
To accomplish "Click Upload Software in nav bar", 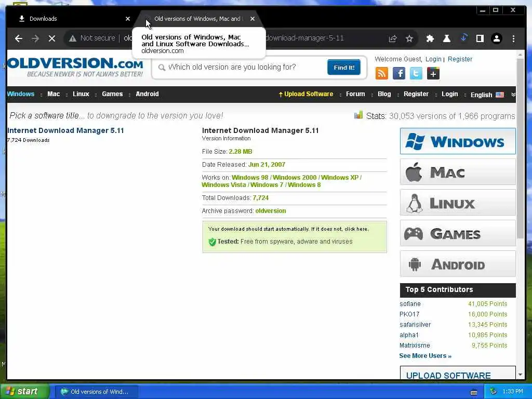I will point(305,94).
